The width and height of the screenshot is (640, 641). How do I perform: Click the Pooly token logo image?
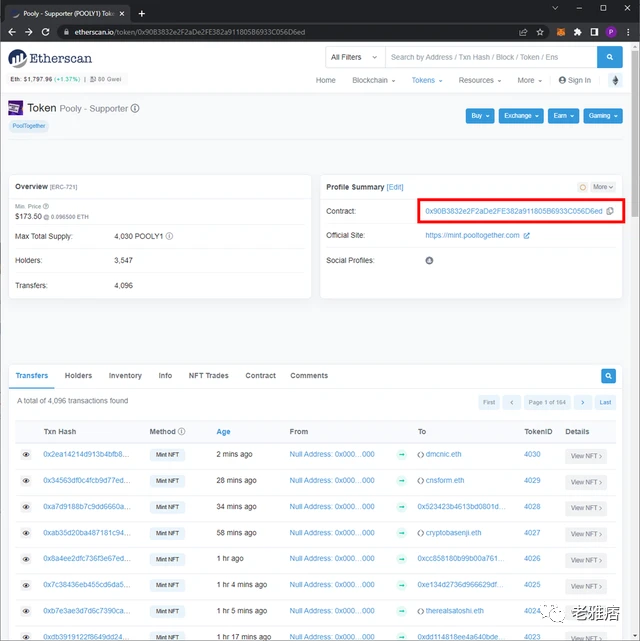tap(16, 108)
